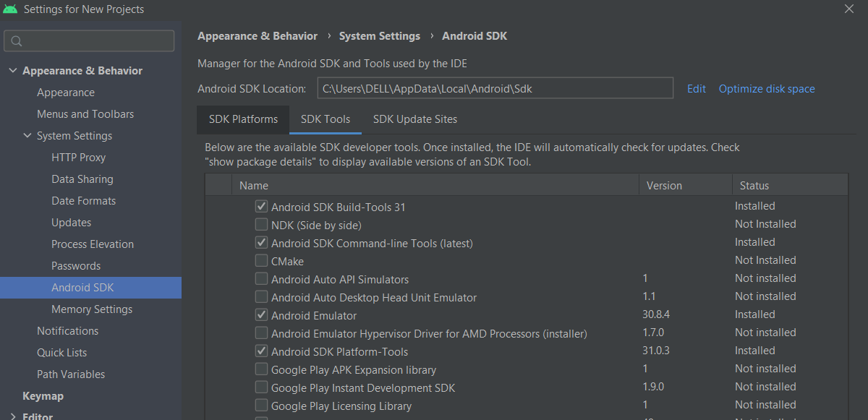Select the Android Emulator version 30.8.4 cell

tap(658, 314)
